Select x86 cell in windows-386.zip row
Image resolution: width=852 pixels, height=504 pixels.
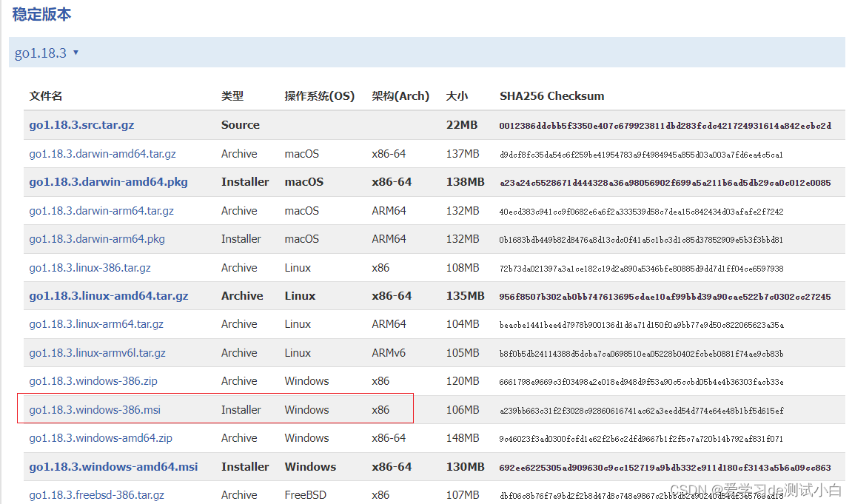380,381
